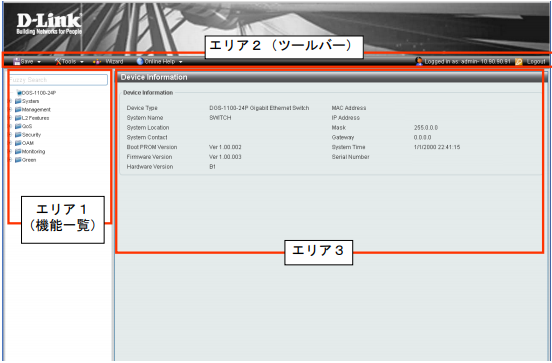Expand the Security tree node

tap(10, 135)
